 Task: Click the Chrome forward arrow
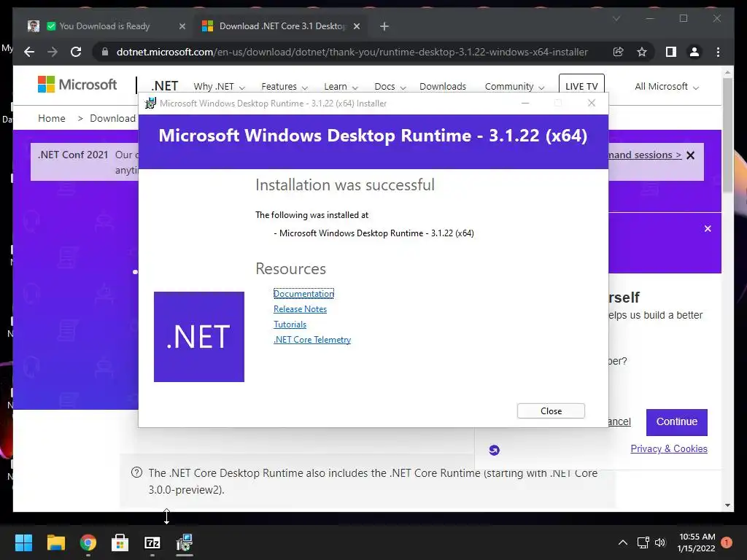click(53, 52)
